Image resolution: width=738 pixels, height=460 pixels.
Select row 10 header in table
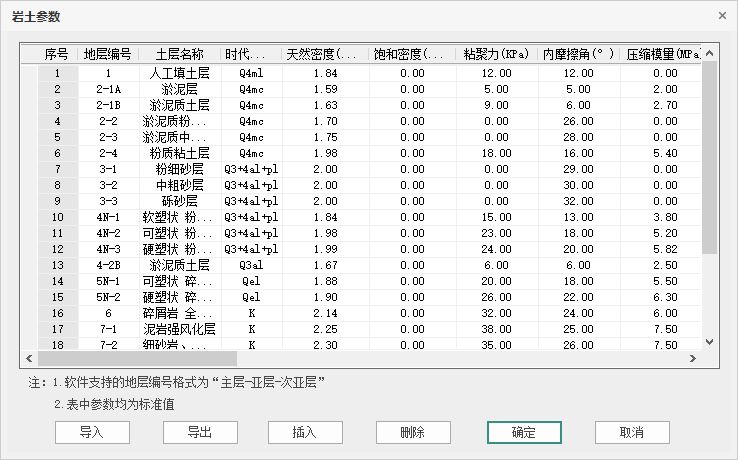[57, 217]
